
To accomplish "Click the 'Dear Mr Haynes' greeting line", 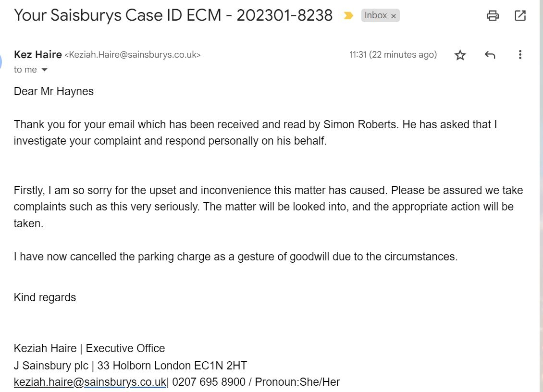I will click(x=54, y=91).
